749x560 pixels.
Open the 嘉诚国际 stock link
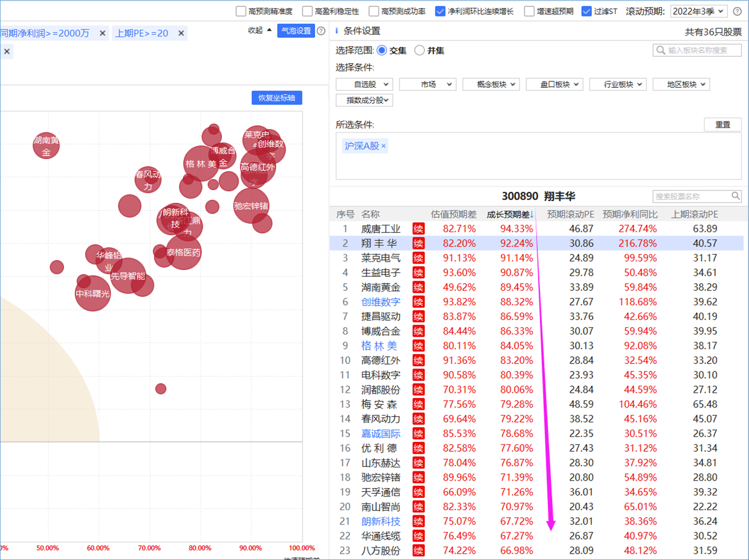[x=381, y=433]
